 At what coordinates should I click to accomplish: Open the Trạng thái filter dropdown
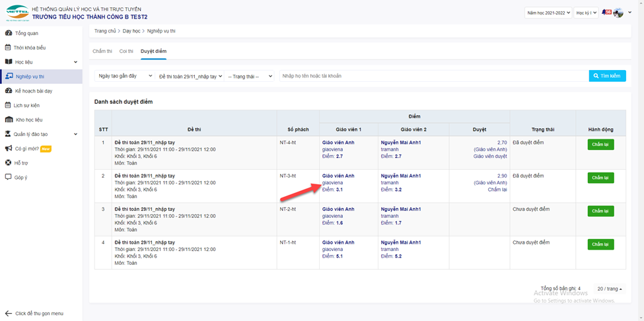coord(250,76)
